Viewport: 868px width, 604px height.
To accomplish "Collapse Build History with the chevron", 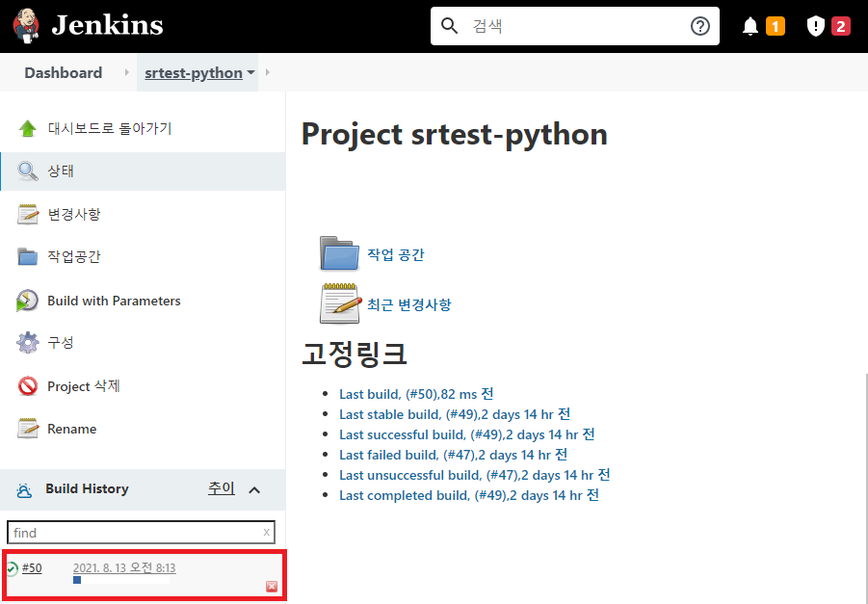I will click(254, 490).
